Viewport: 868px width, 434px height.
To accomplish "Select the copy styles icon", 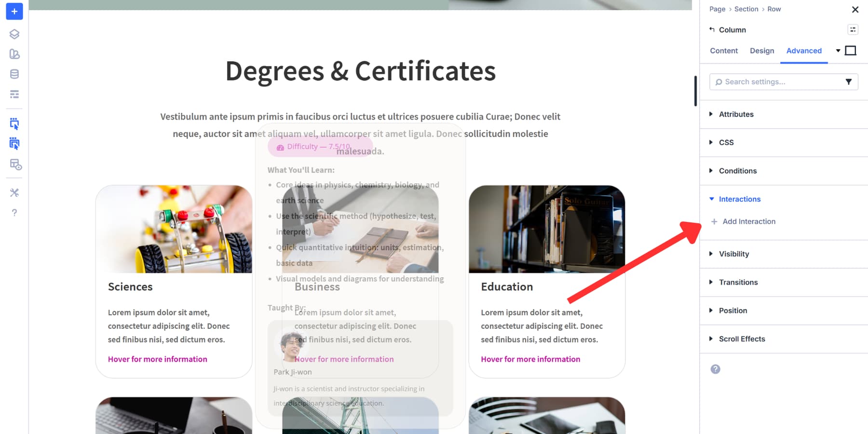I will click(14, 124).
